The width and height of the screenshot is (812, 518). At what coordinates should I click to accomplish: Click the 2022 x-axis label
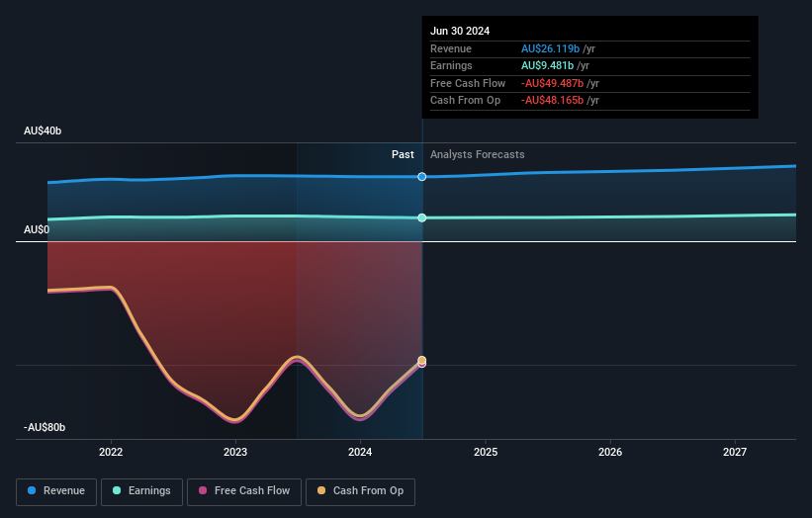(111, 453)
